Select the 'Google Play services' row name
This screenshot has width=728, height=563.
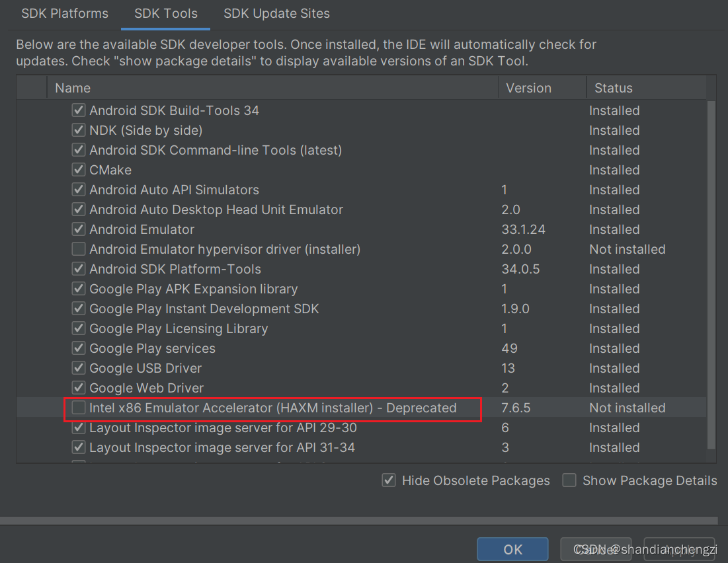point(152,348)
